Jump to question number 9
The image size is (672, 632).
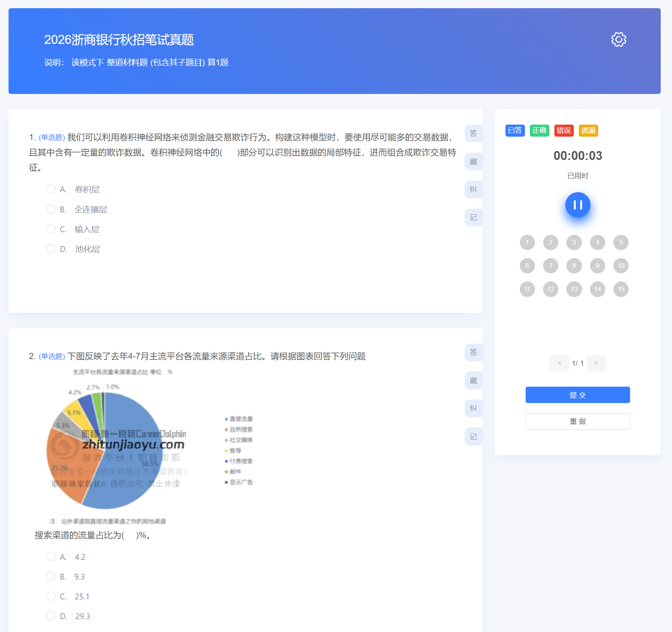tap(597, 266)
